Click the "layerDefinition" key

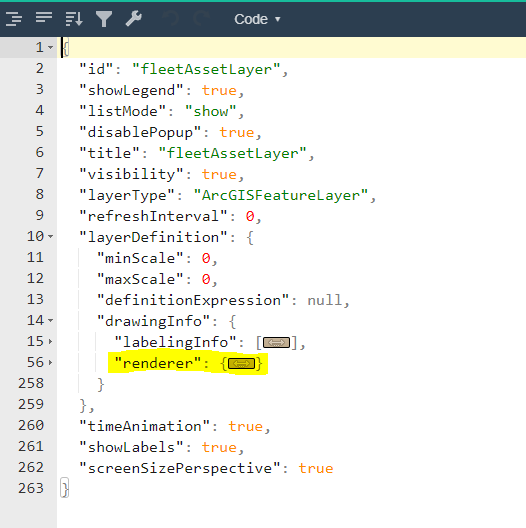tap(154, 237)
